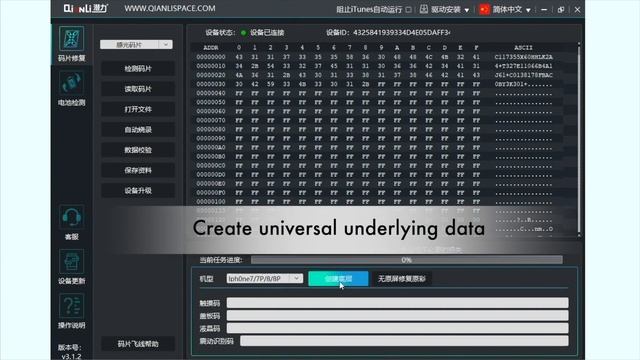The height and width of the screenshot is (360, 640).
Task: Click the 盖板码 cover code input field
Action: point(398,316)
